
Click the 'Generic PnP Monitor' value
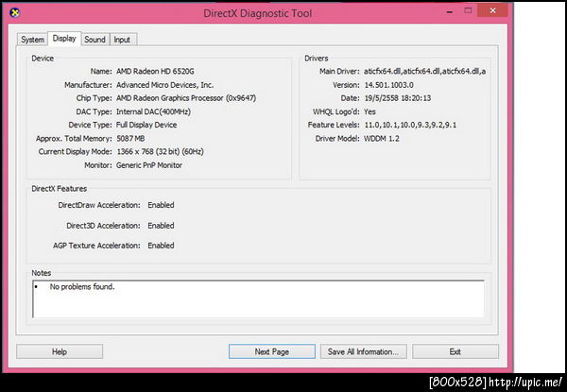coord(149,165)
